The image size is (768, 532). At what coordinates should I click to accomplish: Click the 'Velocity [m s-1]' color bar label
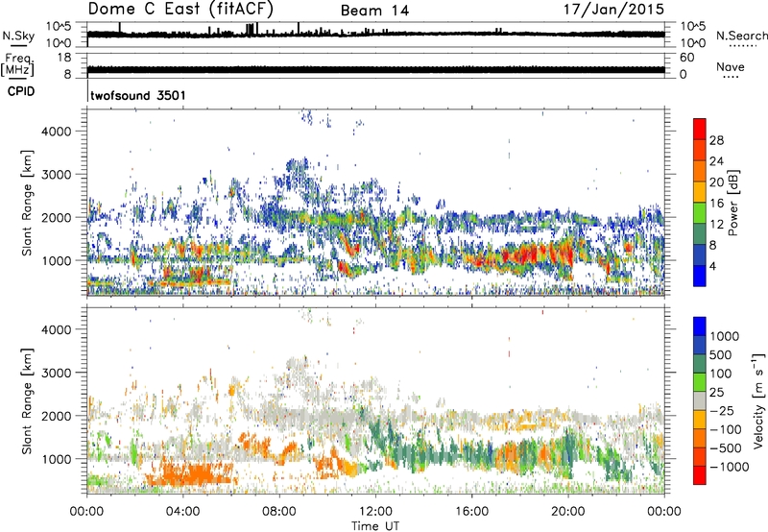tap(758, 400)
